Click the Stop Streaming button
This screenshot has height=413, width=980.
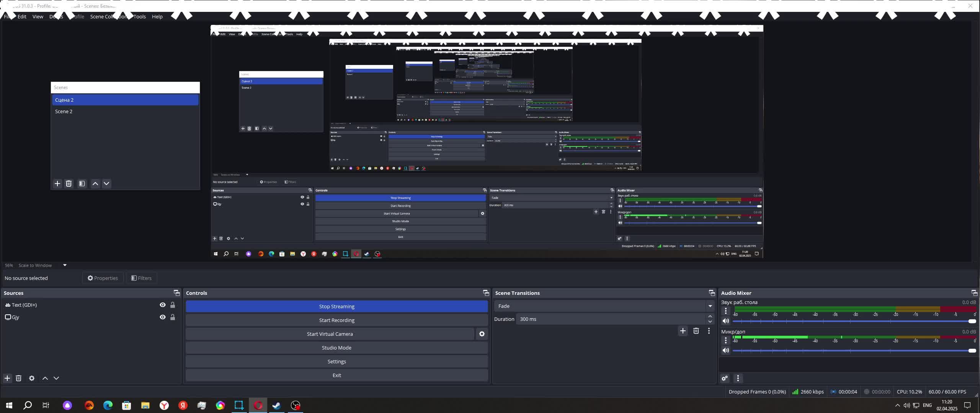coord(336,306)
